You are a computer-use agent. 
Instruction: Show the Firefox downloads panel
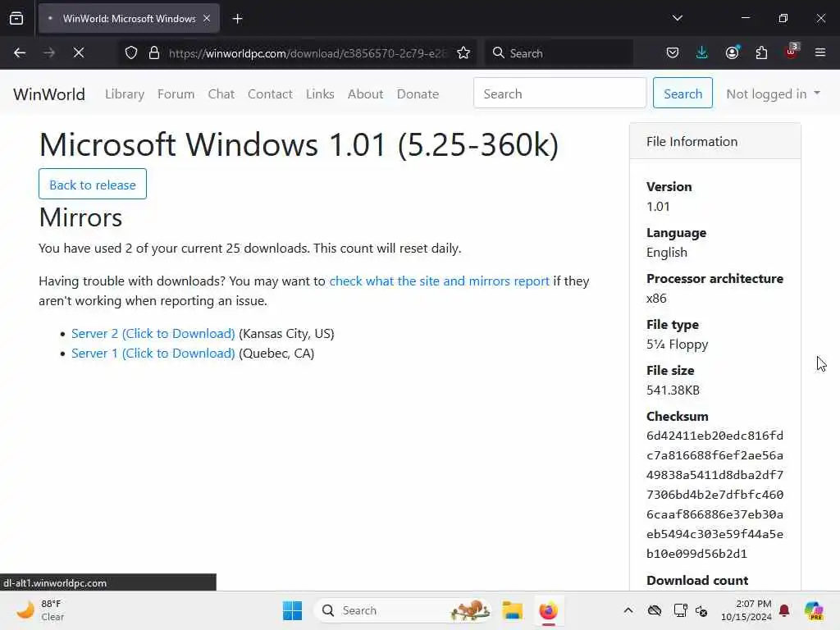pos(702,52)
